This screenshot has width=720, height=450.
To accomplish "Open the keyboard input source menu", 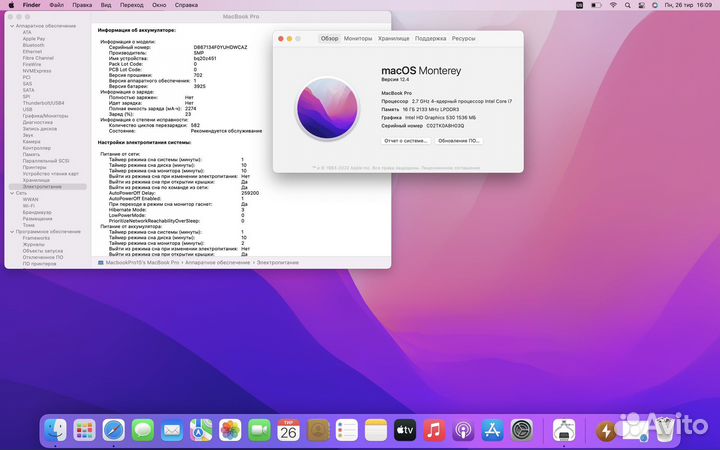I will [x=579, y=5].
